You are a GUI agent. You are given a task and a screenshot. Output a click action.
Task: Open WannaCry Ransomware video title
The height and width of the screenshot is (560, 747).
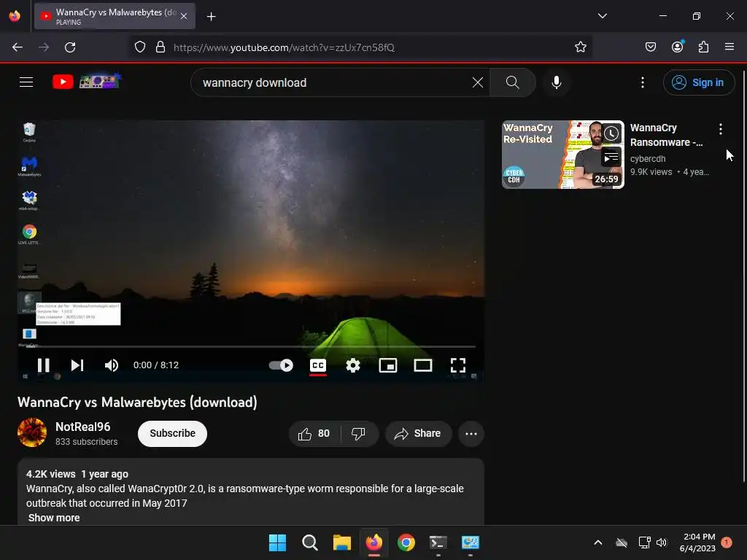(x=666, y=135)
